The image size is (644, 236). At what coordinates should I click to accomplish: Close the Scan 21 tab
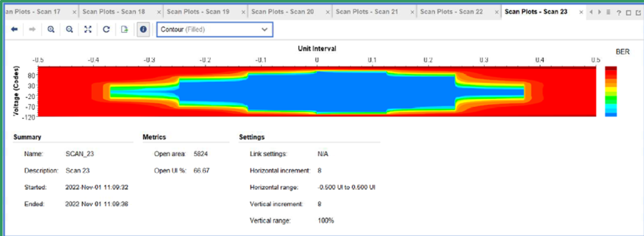(412, 13)
